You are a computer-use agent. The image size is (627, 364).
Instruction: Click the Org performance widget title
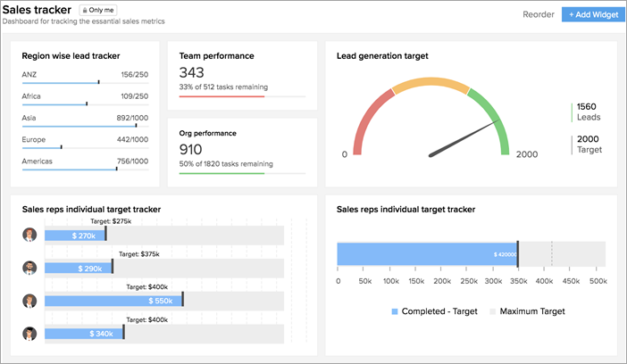coord(207,133)
